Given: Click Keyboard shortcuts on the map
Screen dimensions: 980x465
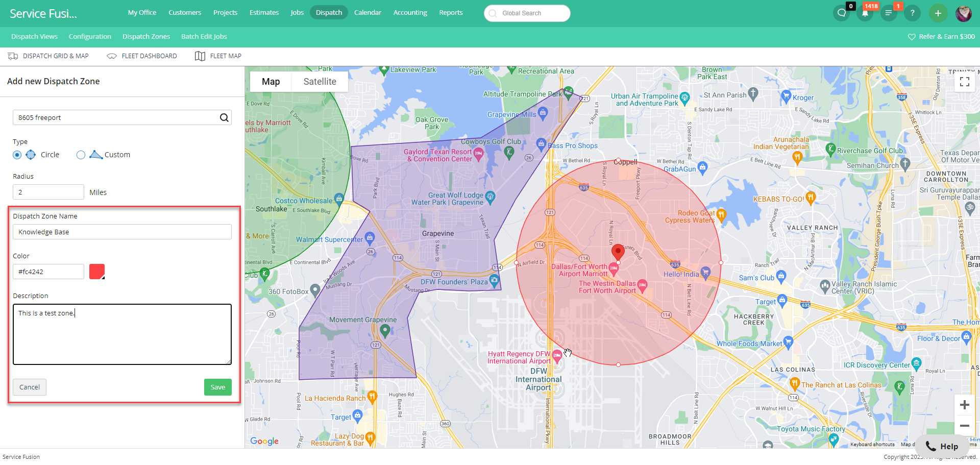Looking at the screenshot, I should (x=872, y=445).
